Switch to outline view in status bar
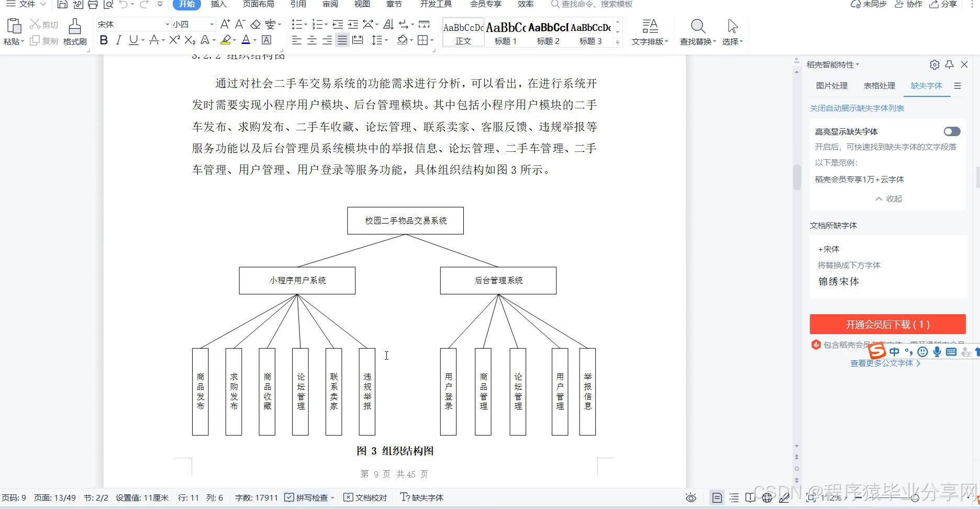The width and height of the screenshot is (980, 509). [734, 498]
